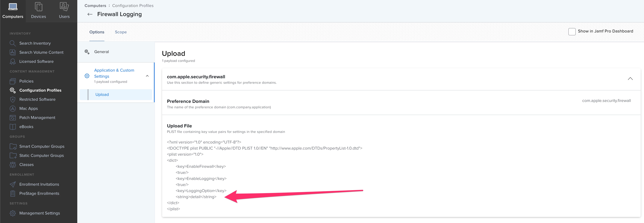Image resolution: width=644 pixels, height=223 pixels.
Task: Click the com.apple.security.firewall domain value
Action: 606,101
